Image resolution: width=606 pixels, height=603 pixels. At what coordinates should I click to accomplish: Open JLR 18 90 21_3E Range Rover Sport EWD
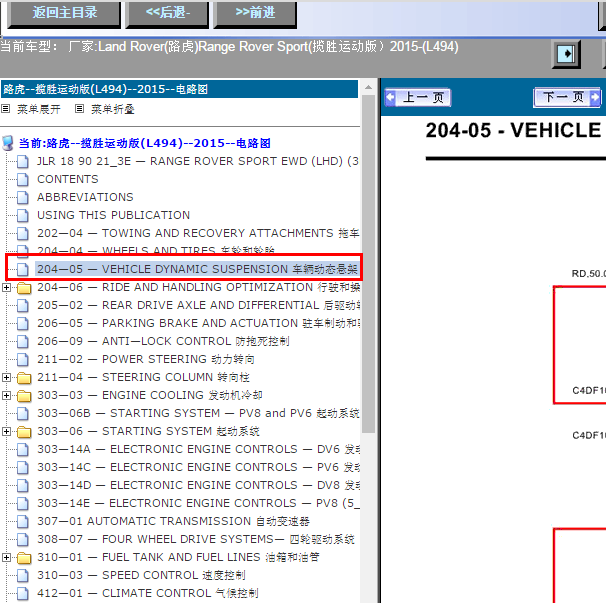(x=198, y=161)
